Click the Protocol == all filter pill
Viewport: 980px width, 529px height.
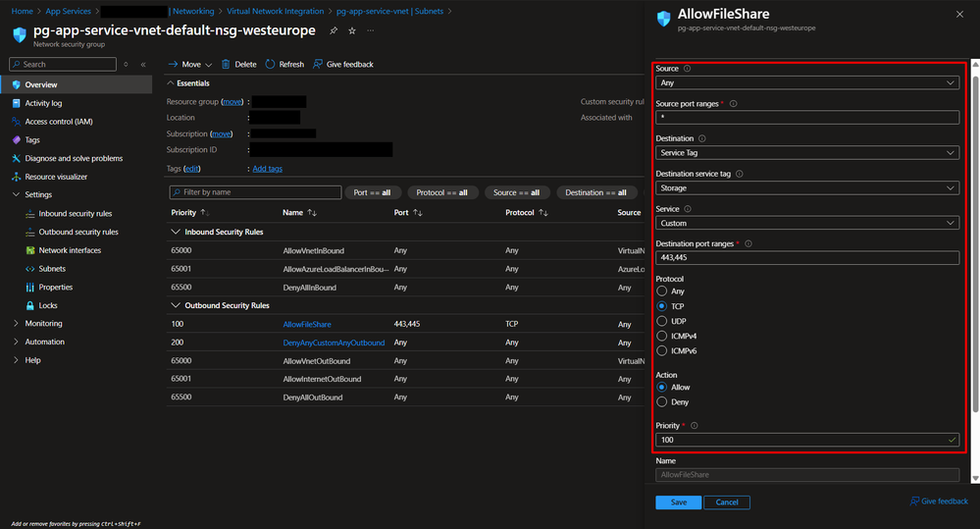[x=441, y=192]
